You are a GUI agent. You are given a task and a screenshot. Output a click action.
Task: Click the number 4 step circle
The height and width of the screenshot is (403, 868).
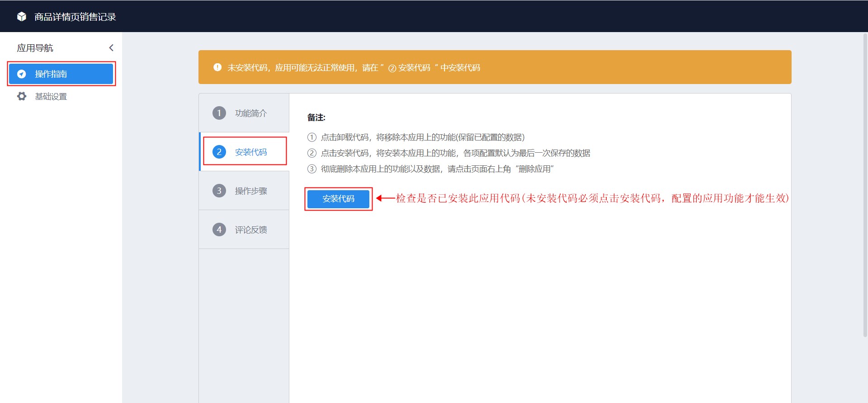(x=219, y=230)
